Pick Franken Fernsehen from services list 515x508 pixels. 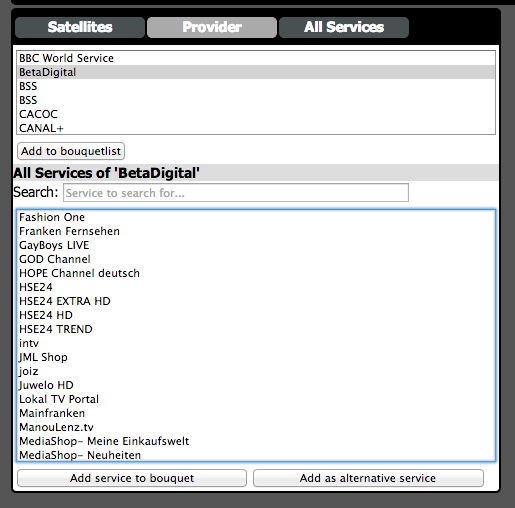click(x=256, y=231)
